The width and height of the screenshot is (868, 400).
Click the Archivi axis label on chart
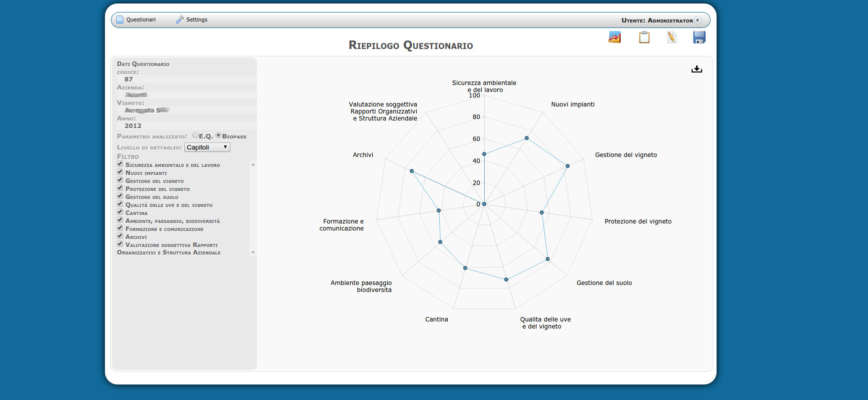click(363, 155)
